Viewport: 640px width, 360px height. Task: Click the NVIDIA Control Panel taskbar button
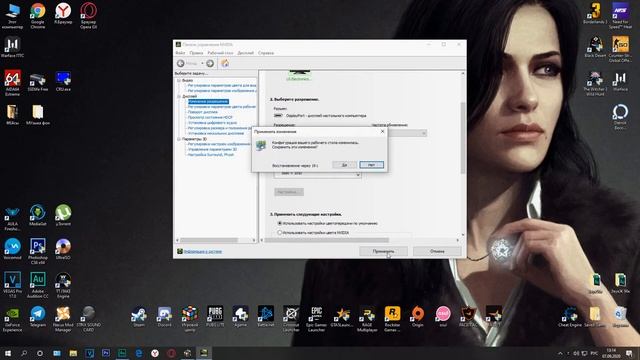pos(203,353)
